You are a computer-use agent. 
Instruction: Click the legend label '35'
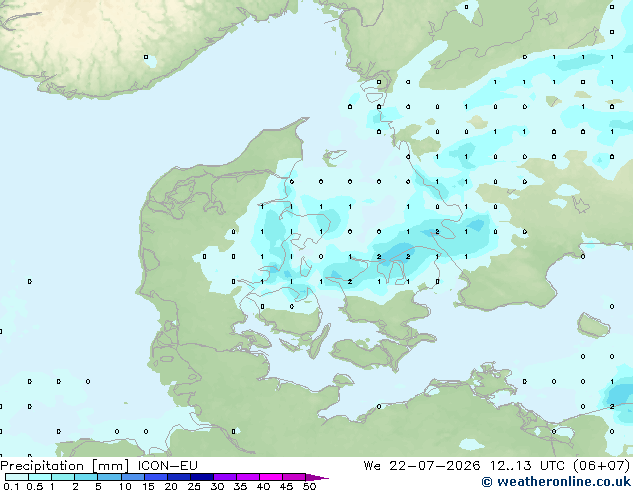click(240, 486)
